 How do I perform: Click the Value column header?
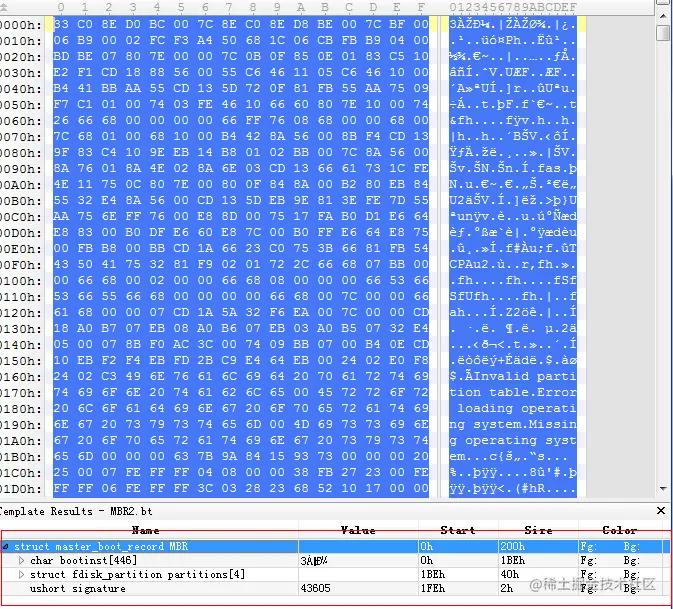point(358,530)
